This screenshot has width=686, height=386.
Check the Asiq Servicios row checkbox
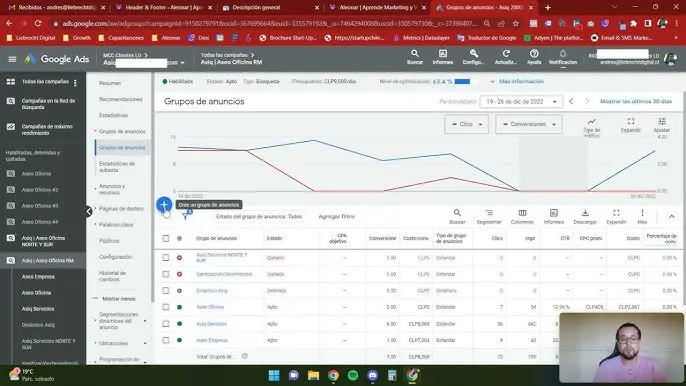click(x=165, y=323)
